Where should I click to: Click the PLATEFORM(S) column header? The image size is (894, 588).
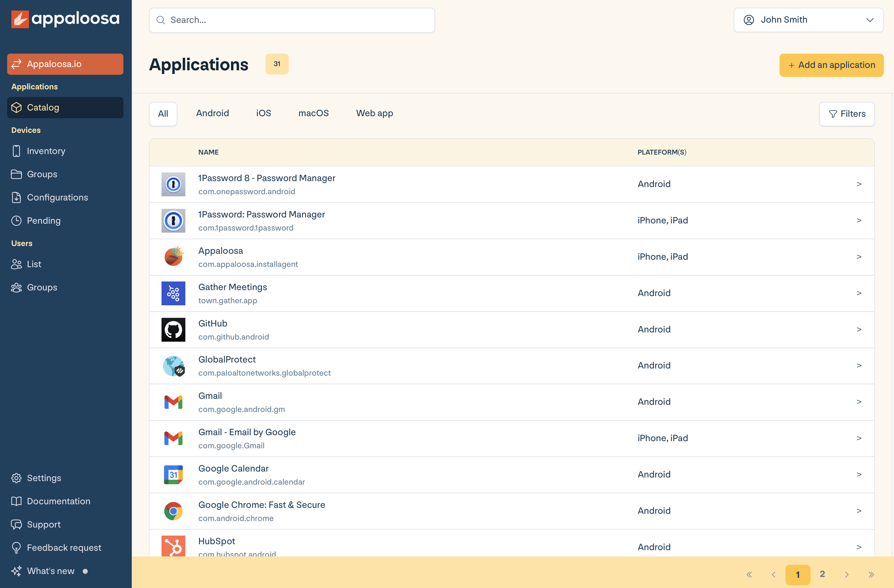pos(662,153)
